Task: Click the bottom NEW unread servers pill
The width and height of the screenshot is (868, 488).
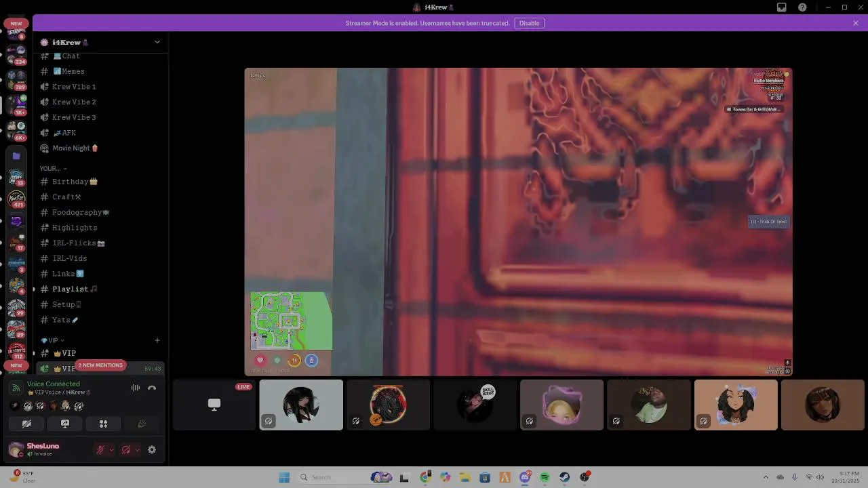Action: pyautogui.click(x=16, y=365)
